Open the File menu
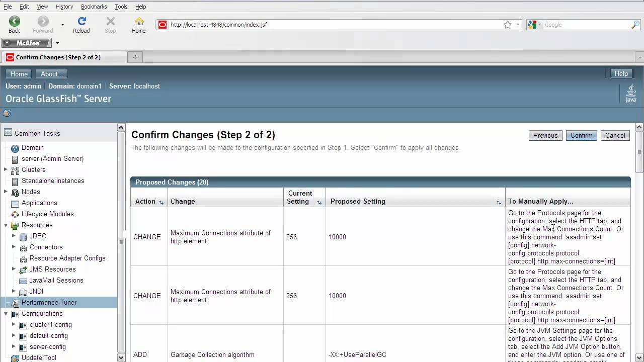This screenshot has width=644, height=362. [8, 7]
